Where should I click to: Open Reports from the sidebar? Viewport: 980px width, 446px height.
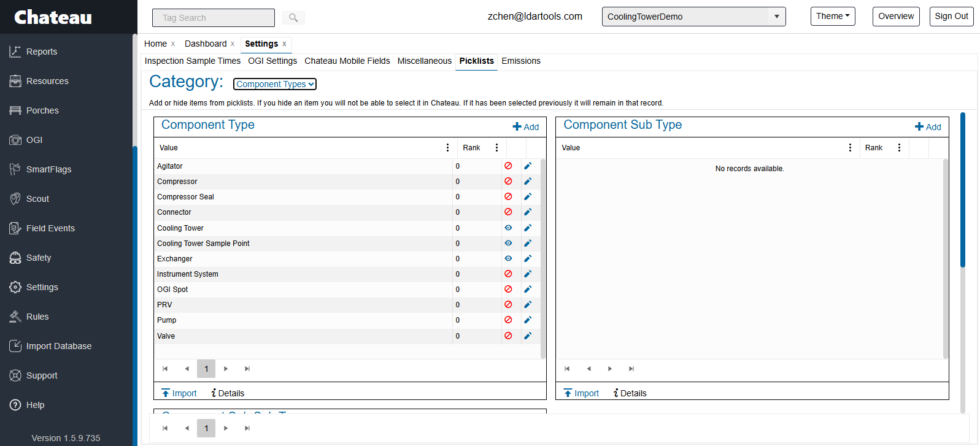(x=42, y=52)
